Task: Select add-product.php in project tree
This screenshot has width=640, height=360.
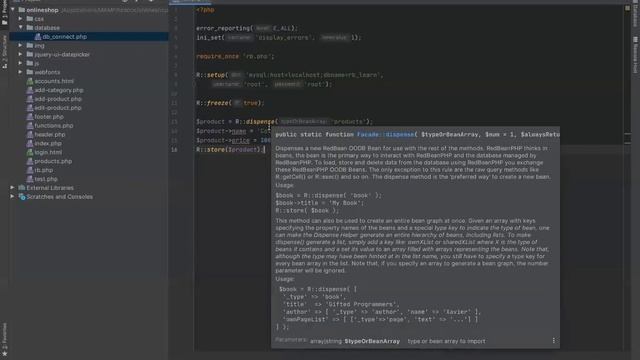Action: click(58, 99)
